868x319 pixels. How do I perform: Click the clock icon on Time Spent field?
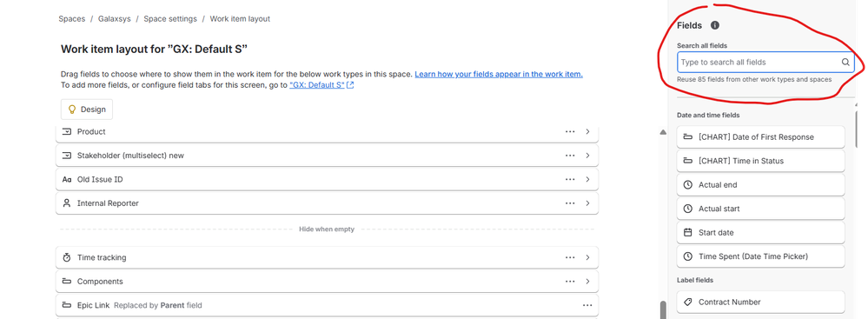pos(688,256)
